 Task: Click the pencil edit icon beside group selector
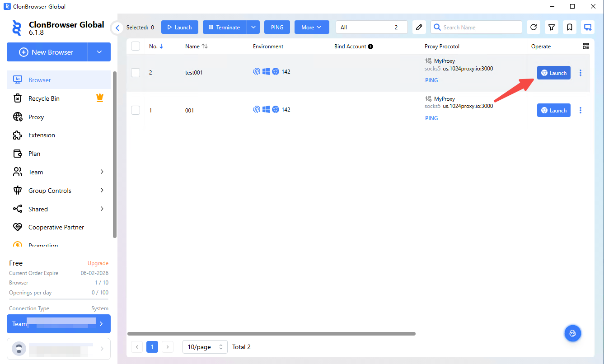tap(419, 28)
